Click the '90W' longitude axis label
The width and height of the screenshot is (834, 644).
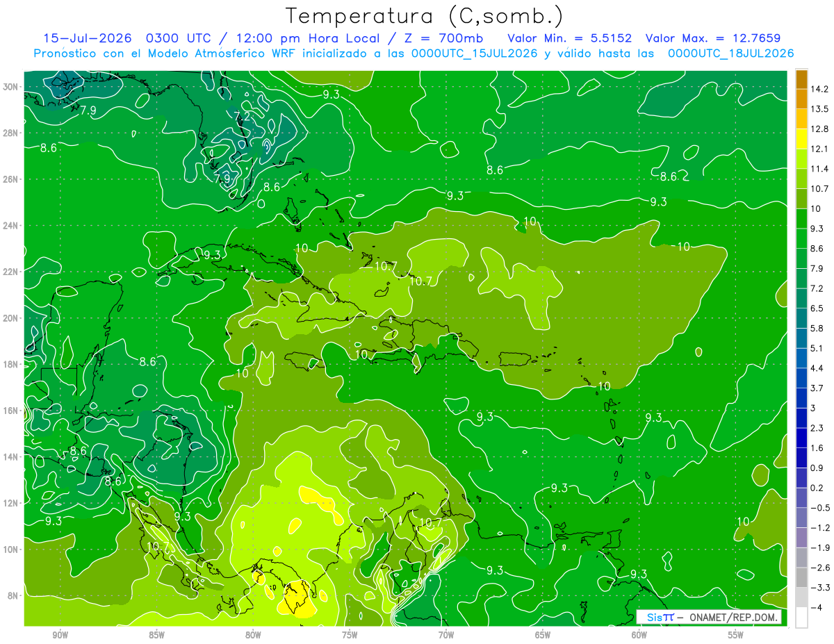[x=60, y=635]
